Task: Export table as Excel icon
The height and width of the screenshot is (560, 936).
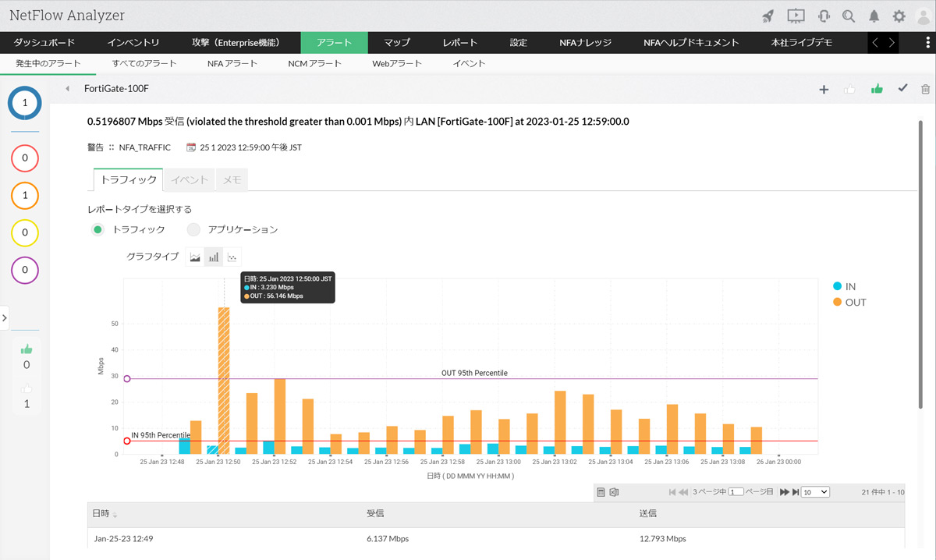Action: (614, 492)
